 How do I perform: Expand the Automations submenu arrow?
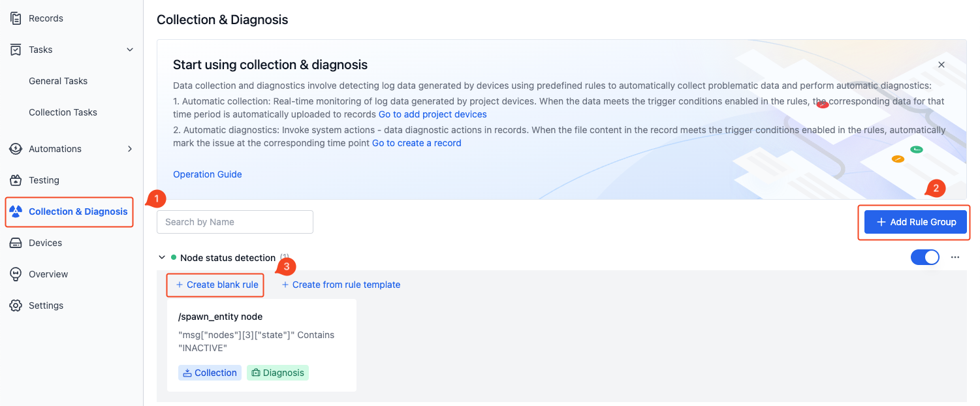click(x=130, y=149)
